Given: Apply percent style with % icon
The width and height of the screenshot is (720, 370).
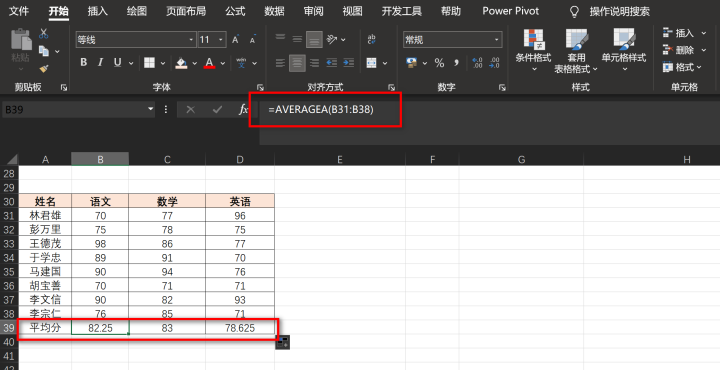Looking at the screenshot, I should (439, 63).
